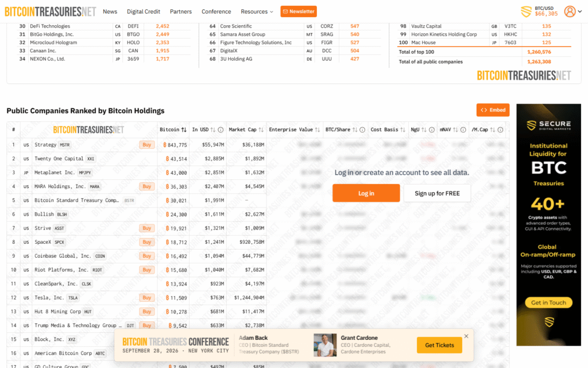The width and height of the screenshot is (588, 368).
Task: Show info icon for NgU column
Action: (x=432, y=129)
